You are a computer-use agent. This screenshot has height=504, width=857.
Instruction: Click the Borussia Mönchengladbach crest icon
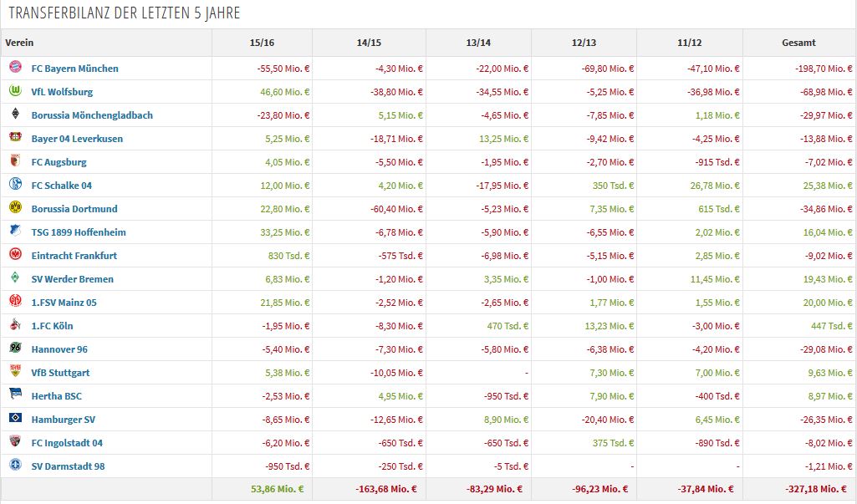15,114
